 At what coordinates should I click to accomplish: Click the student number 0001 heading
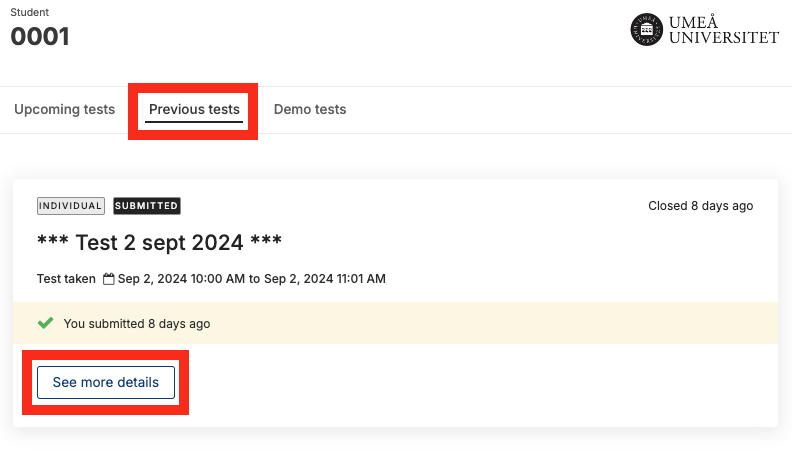click(40, 36)
